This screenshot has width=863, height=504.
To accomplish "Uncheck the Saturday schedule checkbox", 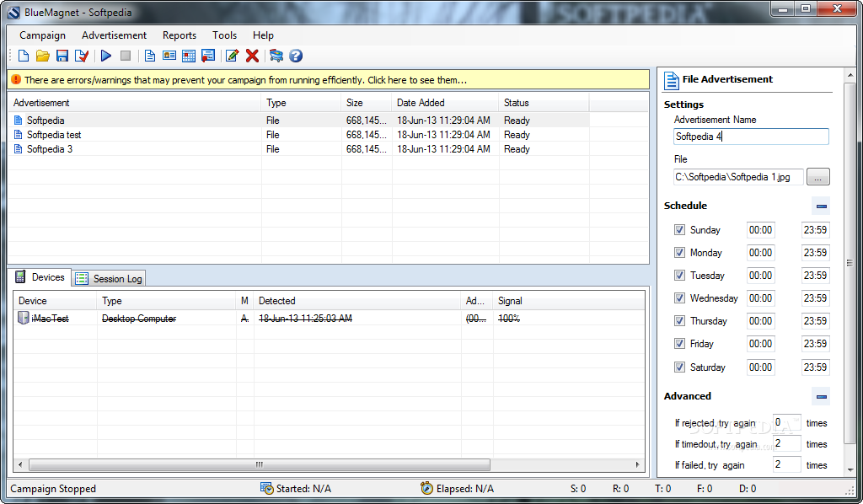I will pos(679,367).
